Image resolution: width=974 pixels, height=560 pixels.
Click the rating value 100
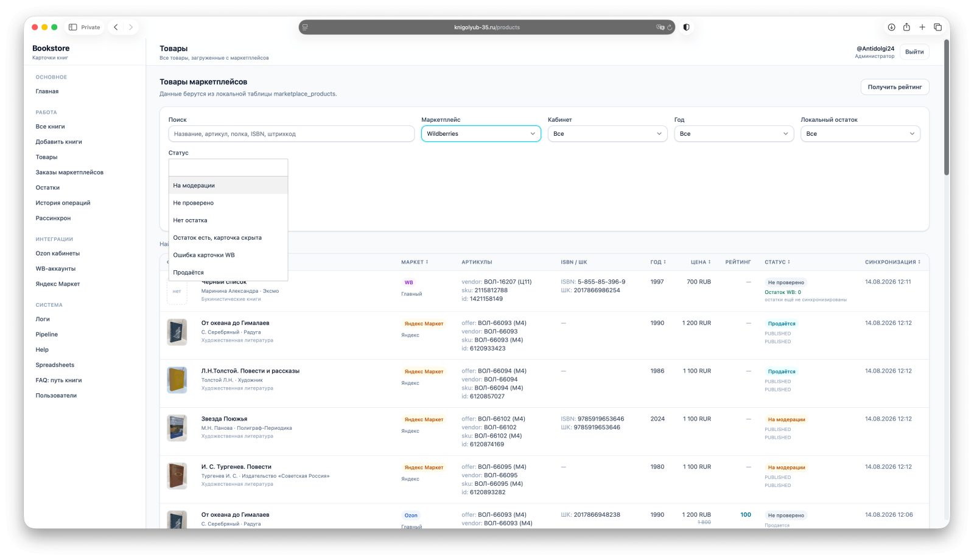click(x=746, y=515)
